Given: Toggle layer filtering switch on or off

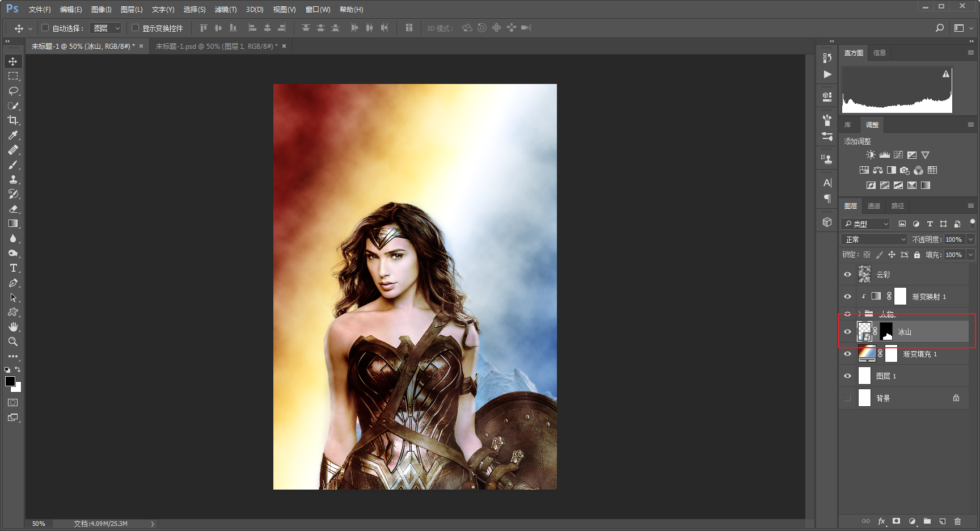Looking at the screenshot, I should click(972, 223).
